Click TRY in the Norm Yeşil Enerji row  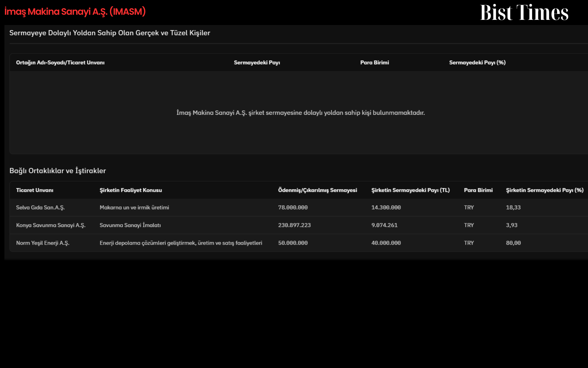469,243
